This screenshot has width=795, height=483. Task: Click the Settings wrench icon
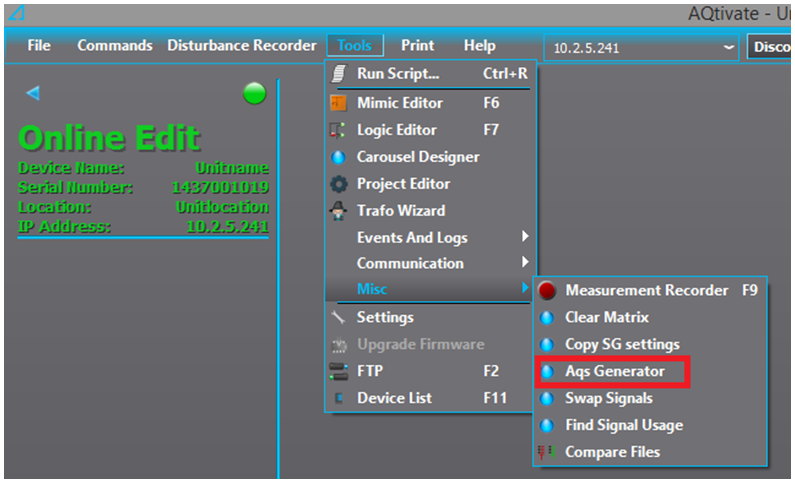pos(338,318)
